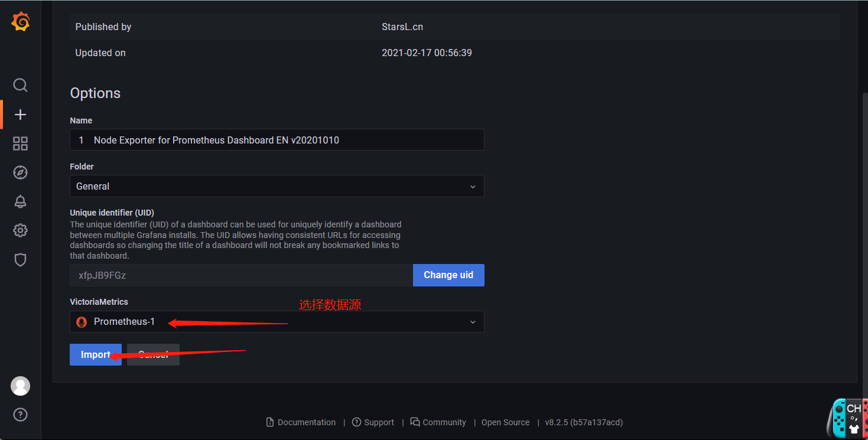868x440 pixels.
Task: Click the date 2021-02-17 00:56:39
Action: tap(427, 53)
